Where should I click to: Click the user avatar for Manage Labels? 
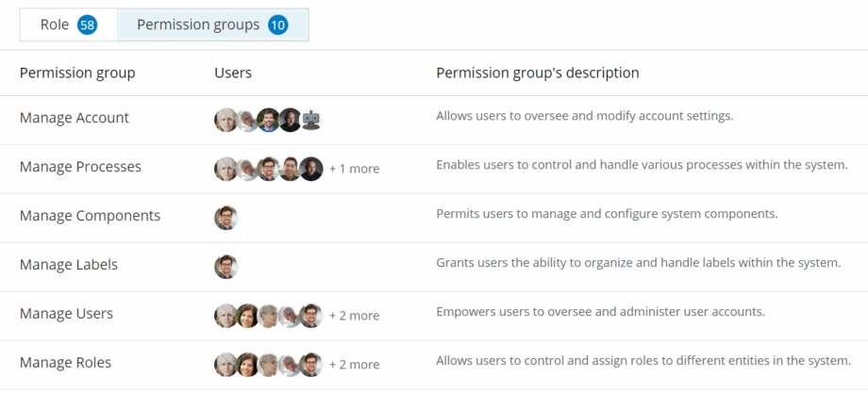pyautogui.click(x=226, y=267)
